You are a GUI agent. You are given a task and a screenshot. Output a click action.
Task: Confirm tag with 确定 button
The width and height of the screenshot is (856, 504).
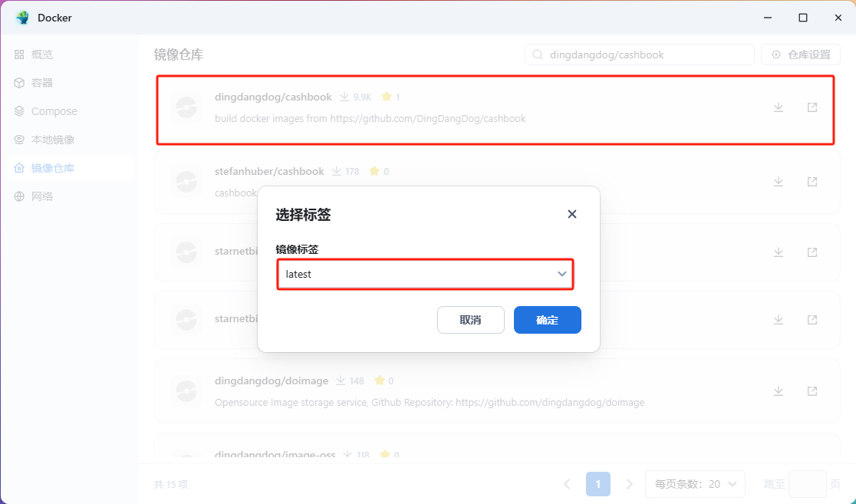click(x=548, y=320)
